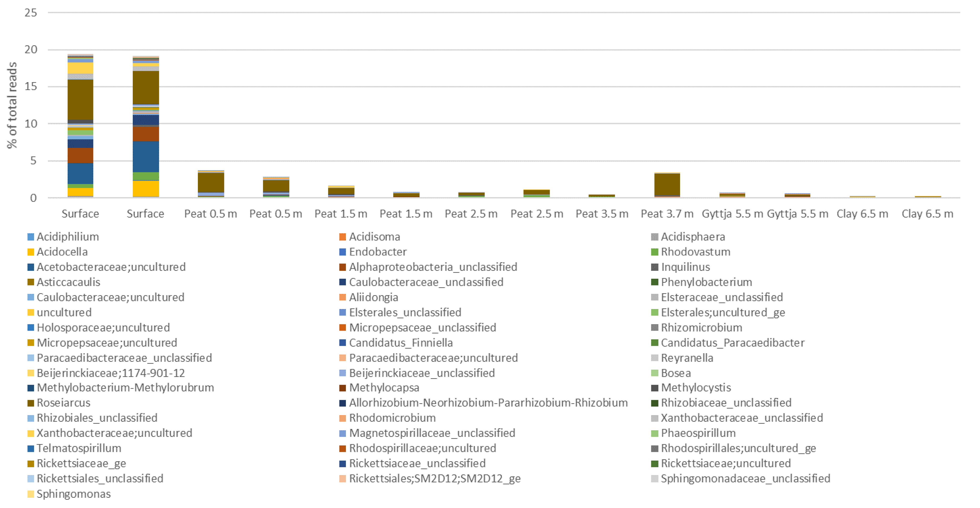Select the Alphaproteobacteria_unclassified legend label

[x=433, y=267]
